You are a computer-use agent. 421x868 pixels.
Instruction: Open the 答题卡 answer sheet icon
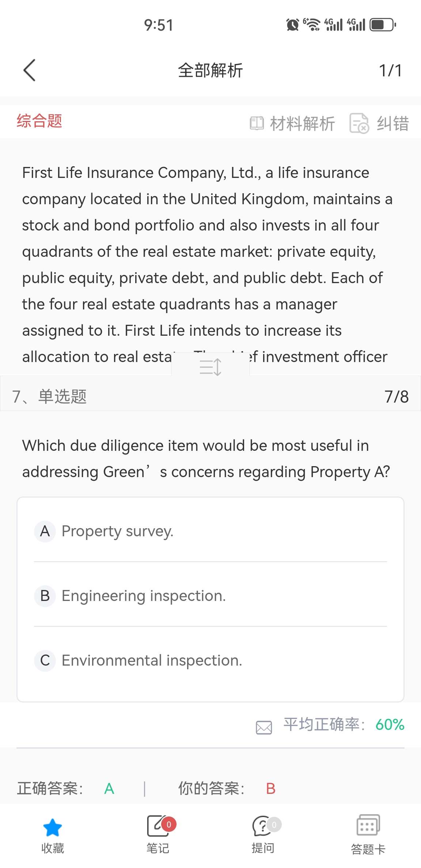368,826
